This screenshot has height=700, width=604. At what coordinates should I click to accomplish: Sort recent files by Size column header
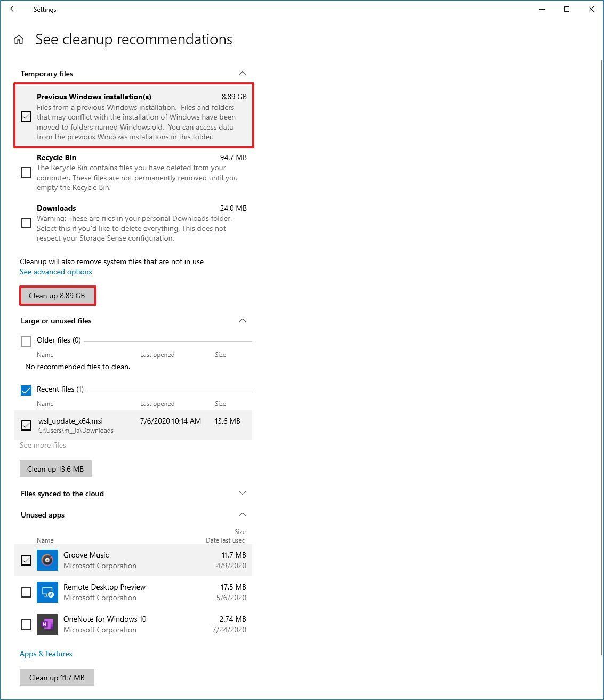[x=220, y=404]
